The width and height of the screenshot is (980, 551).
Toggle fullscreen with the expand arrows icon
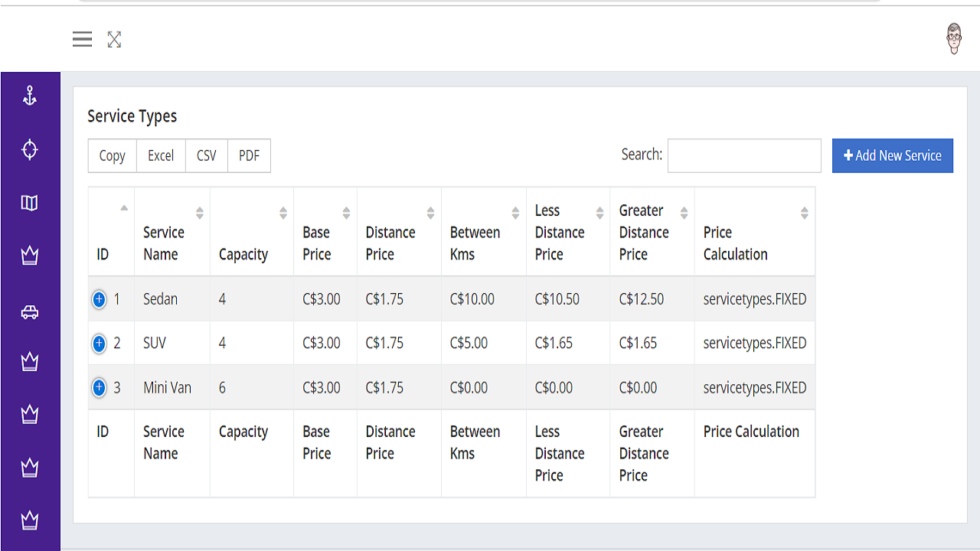click(x=114, y=40)
